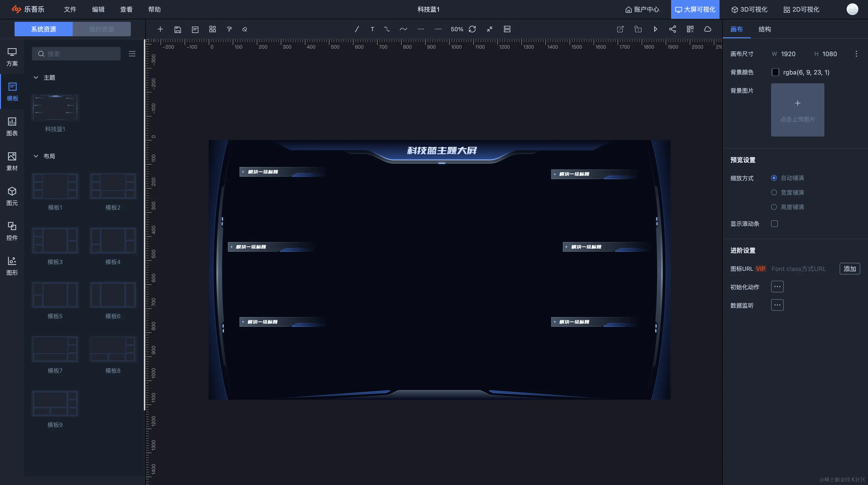
Task: Open the 文件 menu
Action: (70, 9)
